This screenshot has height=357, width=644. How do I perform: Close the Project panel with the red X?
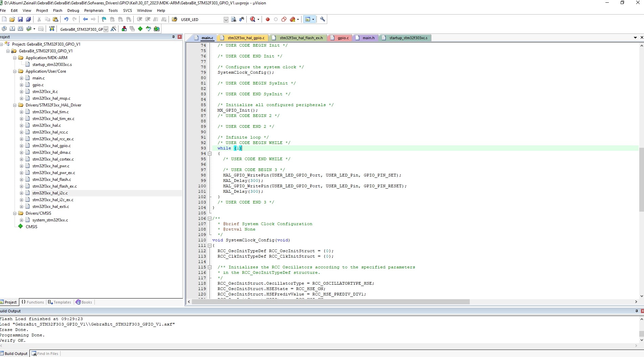point(180,37)
